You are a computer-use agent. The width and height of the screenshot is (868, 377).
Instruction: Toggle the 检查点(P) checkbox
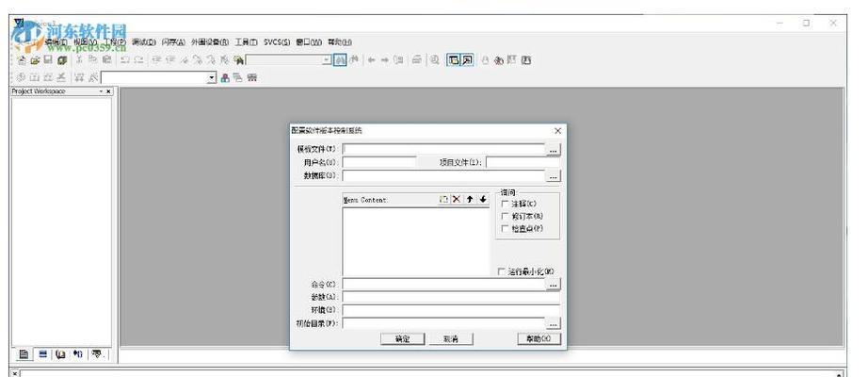coord(506,228)
